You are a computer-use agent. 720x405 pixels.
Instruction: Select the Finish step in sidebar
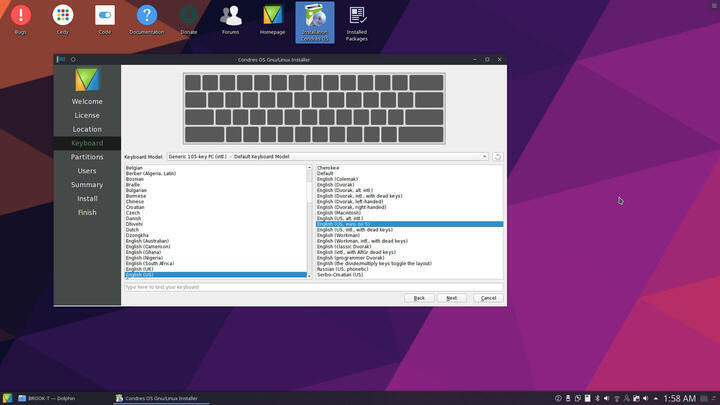coord(87,212)
